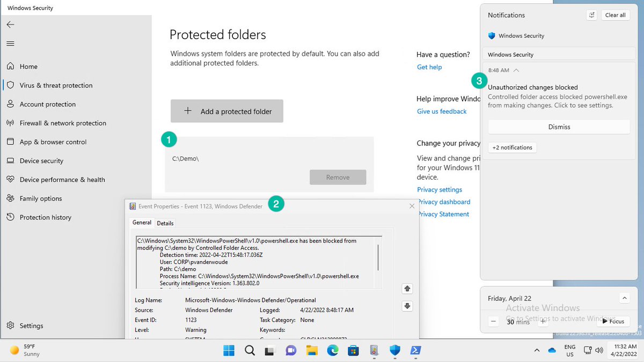Viewport: 644px width, 362px height.
Task: Click the Give us feedback link
Action: tap(442, 112)
